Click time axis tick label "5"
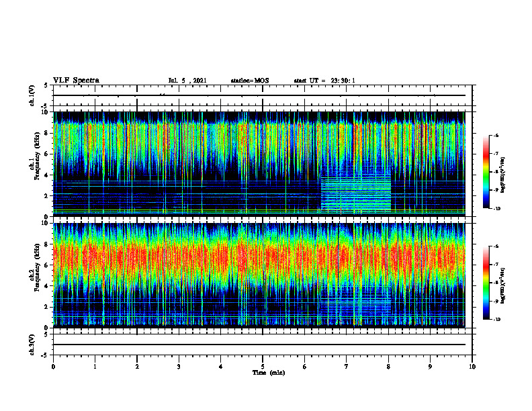532x411 pixels. (263, 367)
